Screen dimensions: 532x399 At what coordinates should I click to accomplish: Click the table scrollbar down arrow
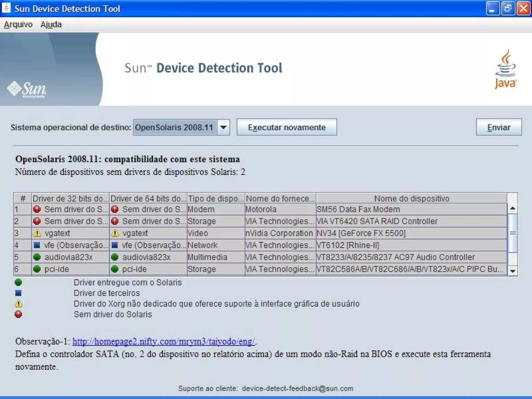513,271
